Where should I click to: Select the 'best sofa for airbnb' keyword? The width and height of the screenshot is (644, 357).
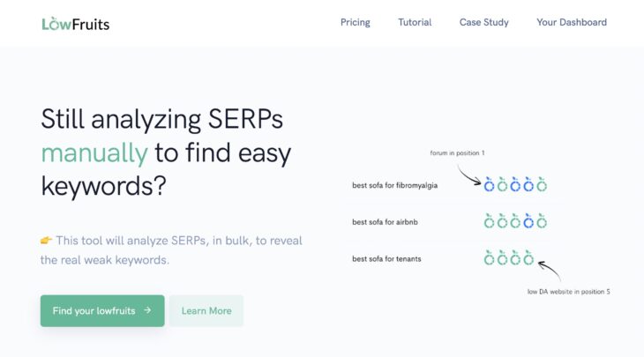point(385,222)
